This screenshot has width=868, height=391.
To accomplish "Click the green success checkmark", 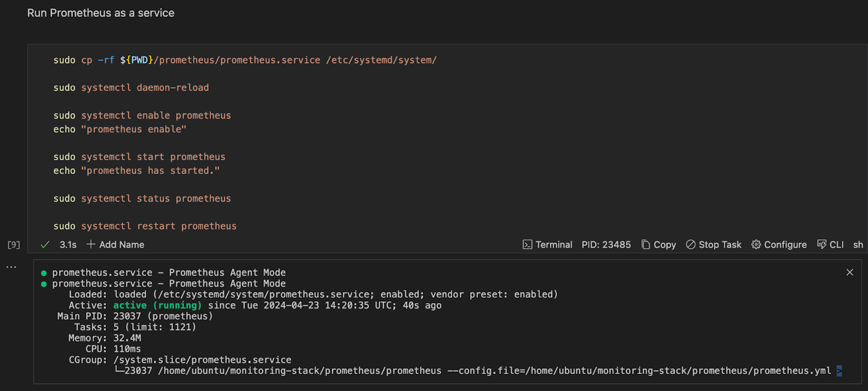I will pyautogui.click(x=45, y=245).
